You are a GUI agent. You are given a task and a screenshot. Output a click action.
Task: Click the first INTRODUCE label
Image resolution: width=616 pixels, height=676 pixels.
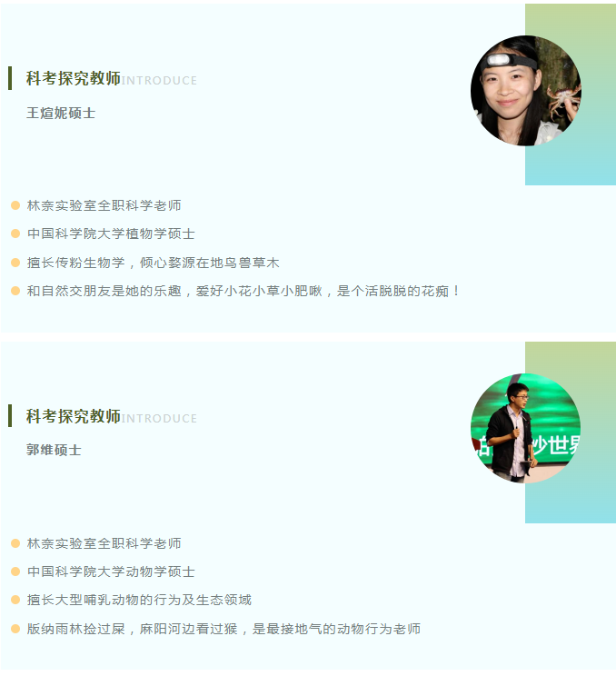[159, 81]
